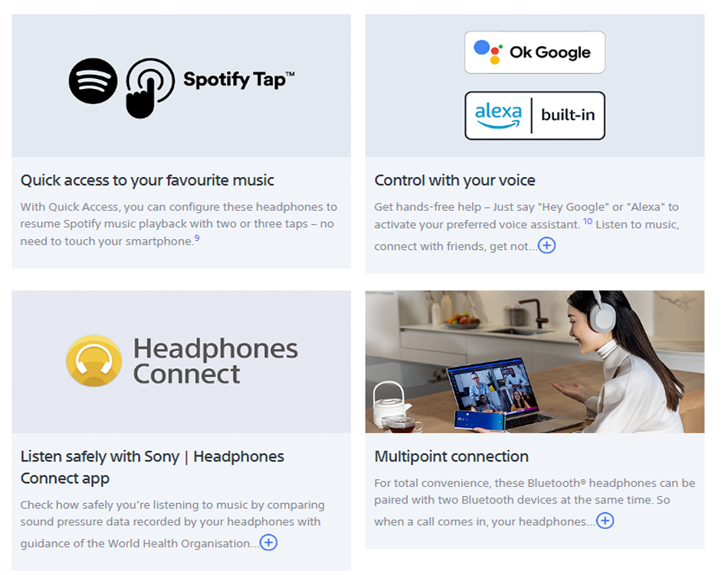
Task: Click the Alexa built-in badge
Action: [x=534, y=116]
